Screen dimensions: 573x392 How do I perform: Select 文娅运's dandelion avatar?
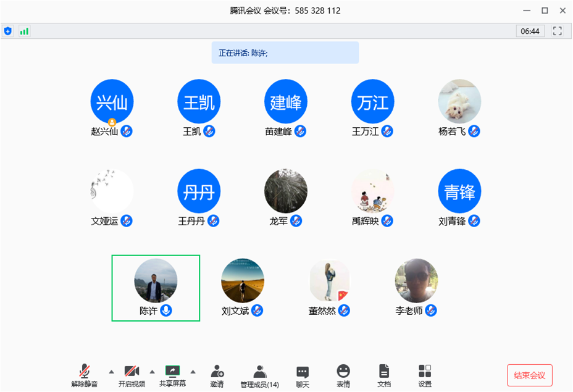[112, 191]
